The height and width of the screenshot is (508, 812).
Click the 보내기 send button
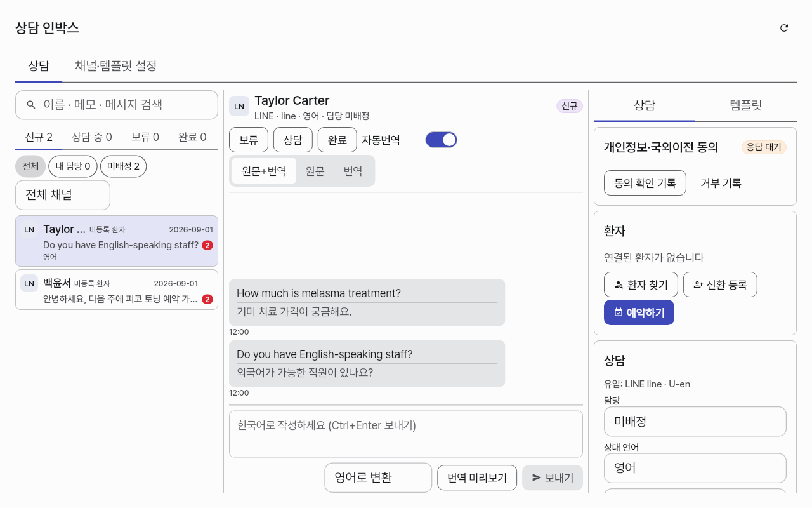pyautogui.click(x=553, y=478)
